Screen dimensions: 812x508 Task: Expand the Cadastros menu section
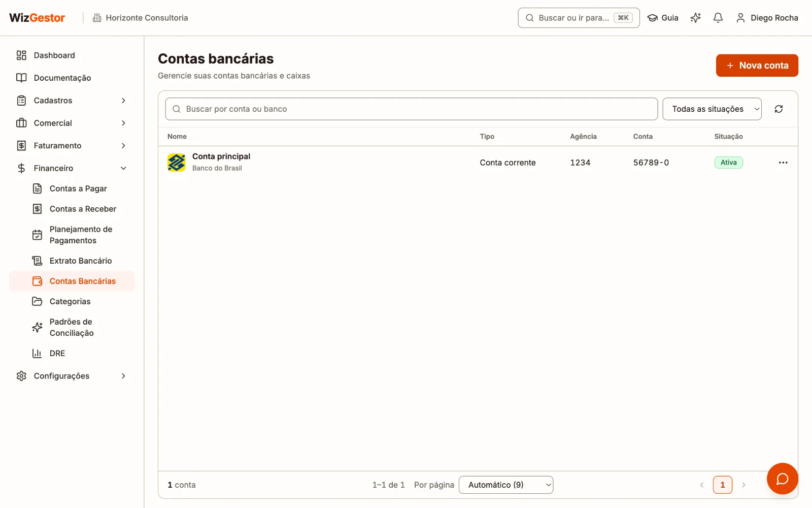[72, 101]
